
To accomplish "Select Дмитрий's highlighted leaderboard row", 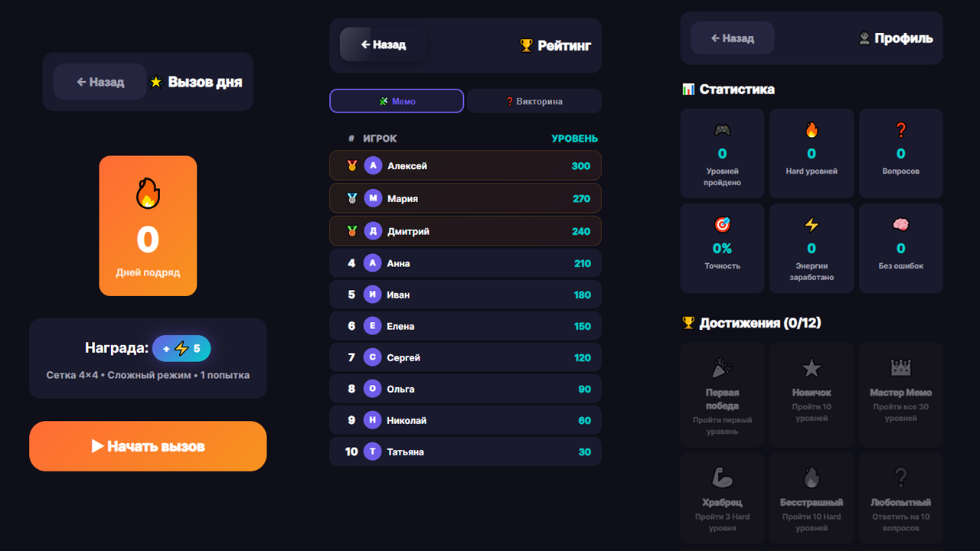I will pos(465,230).
